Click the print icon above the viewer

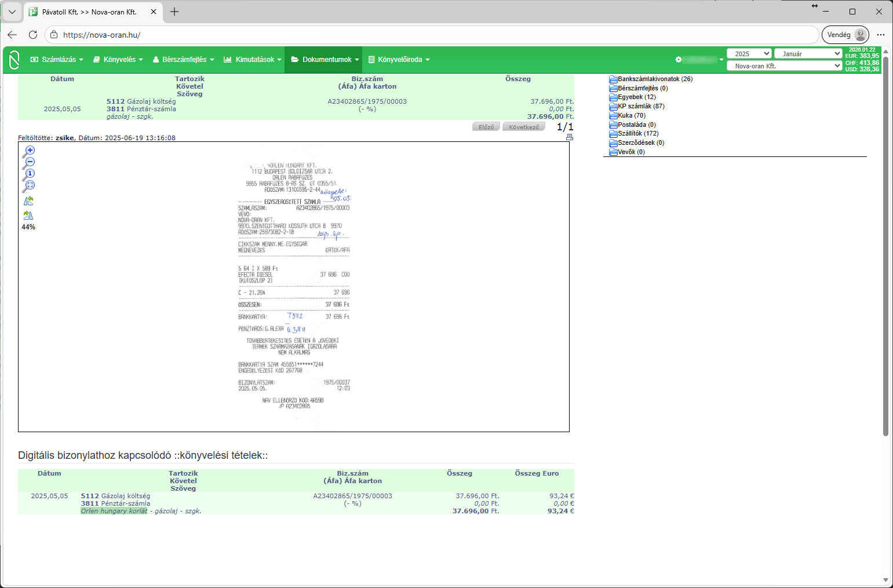pyautogui.click(x=569, y=137)
